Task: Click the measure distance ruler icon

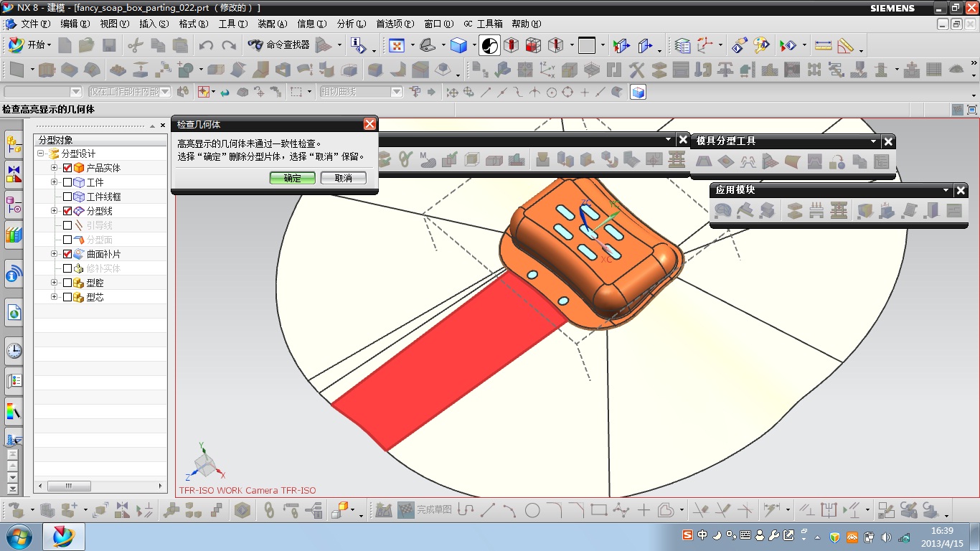Action: click(x=823, y=45)
